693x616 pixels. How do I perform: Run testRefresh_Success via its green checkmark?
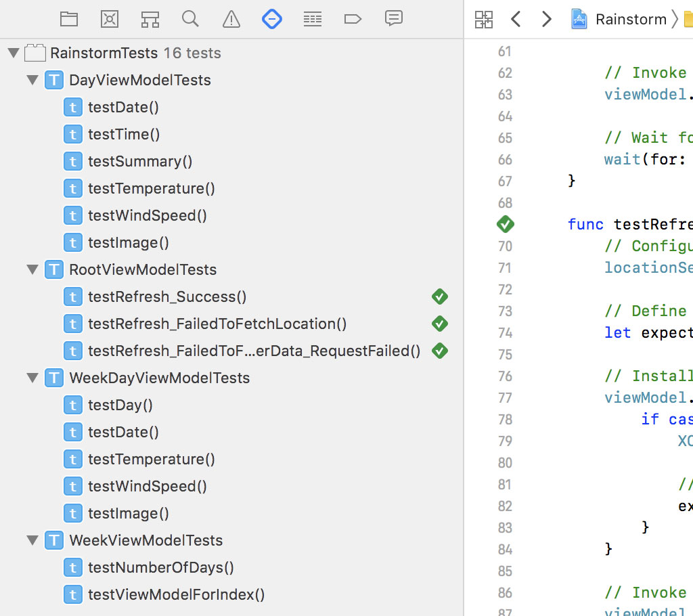click(440, 296)
